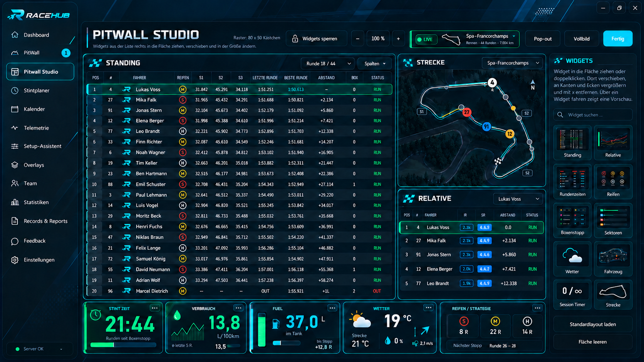Click the PitWall notification badge 1
Screen dimensions: 644x362
[x=66, y=53]
